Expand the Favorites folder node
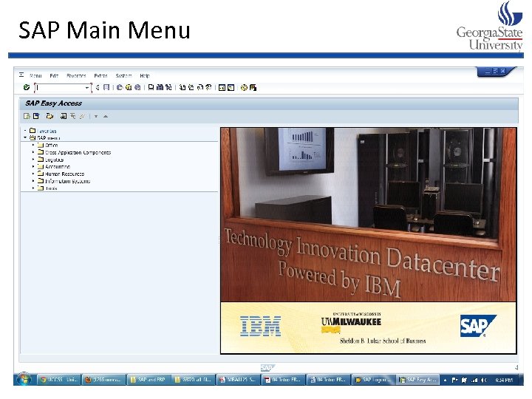The width and height of the screenshot is (532, 399). click(25, 131)
